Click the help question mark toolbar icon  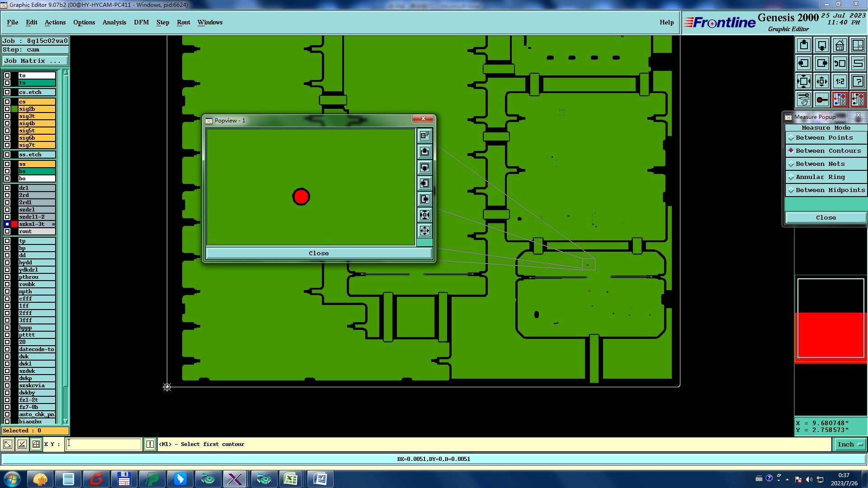tap(858, 81)
